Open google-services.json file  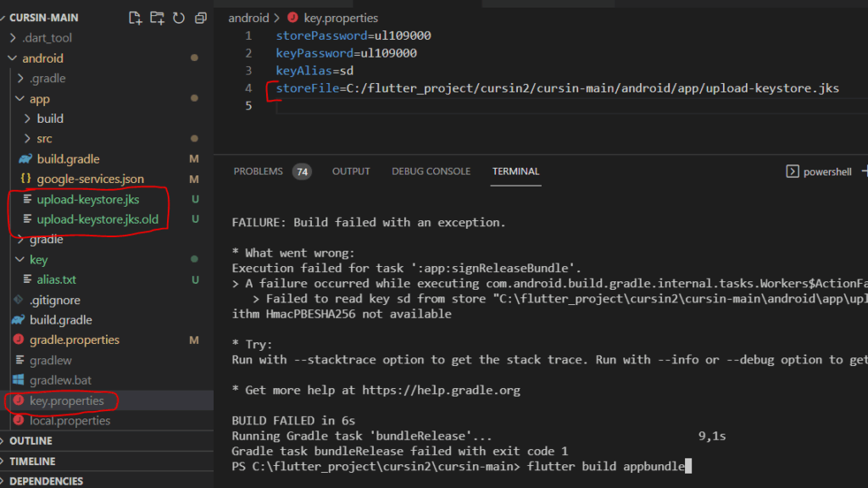click(x=90, y=179)
